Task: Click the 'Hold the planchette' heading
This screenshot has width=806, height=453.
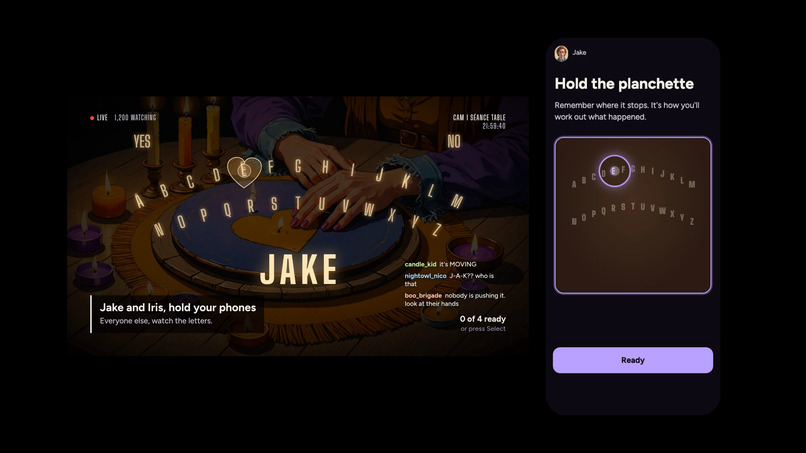Action: click(624, 84)
